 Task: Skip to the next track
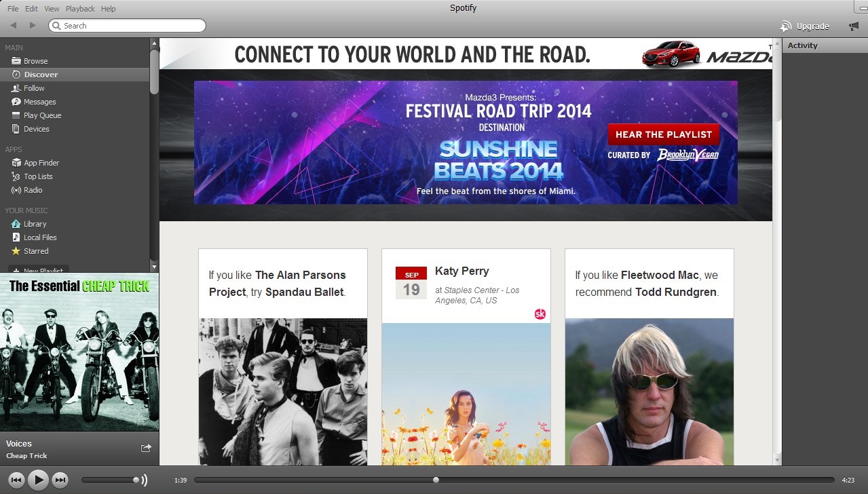click(x=60, y=480)
